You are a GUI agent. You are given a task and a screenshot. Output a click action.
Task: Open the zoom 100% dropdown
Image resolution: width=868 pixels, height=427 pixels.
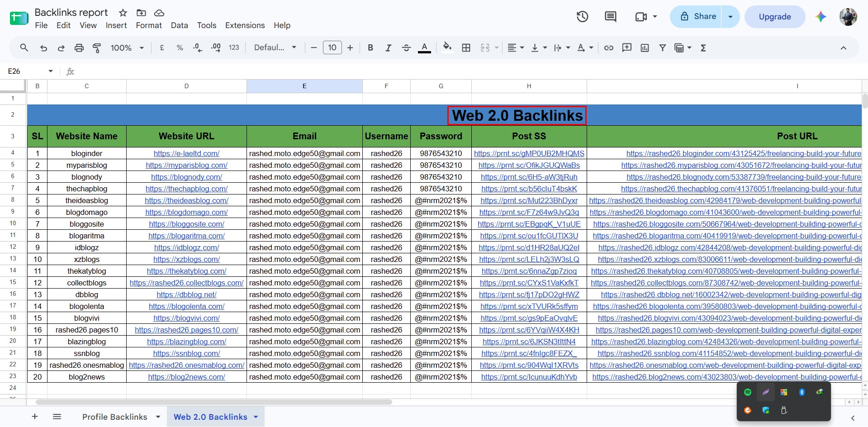tap(127, 47)
